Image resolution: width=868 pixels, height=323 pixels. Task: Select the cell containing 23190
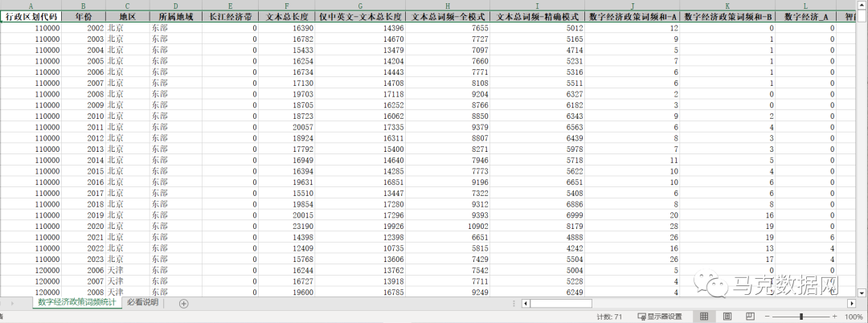click(286, 227)
